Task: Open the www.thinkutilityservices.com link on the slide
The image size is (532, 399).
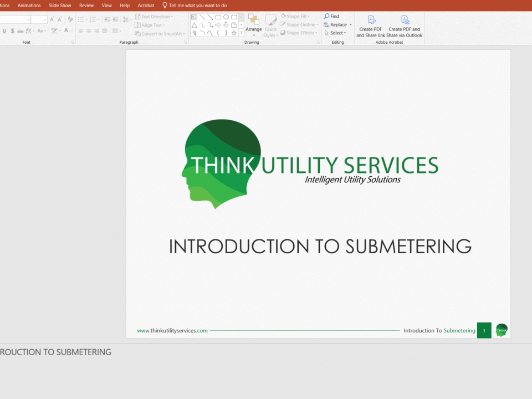Action: pyautogui.click(x=172, y=330)
